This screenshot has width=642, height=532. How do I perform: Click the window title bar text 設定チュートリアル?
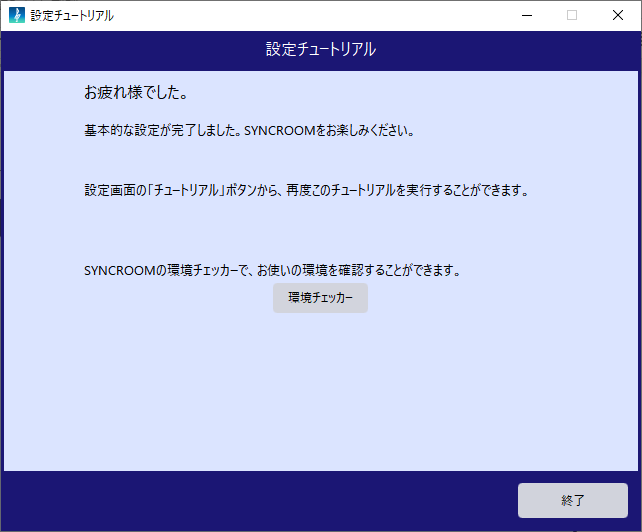tap(72, 16)
